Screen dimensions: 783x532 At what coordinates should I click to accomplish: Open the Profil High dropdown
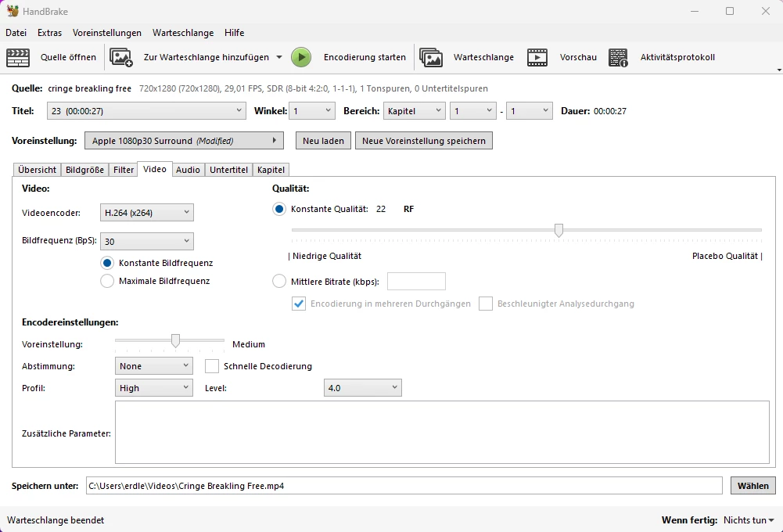(x=154, y=388)
